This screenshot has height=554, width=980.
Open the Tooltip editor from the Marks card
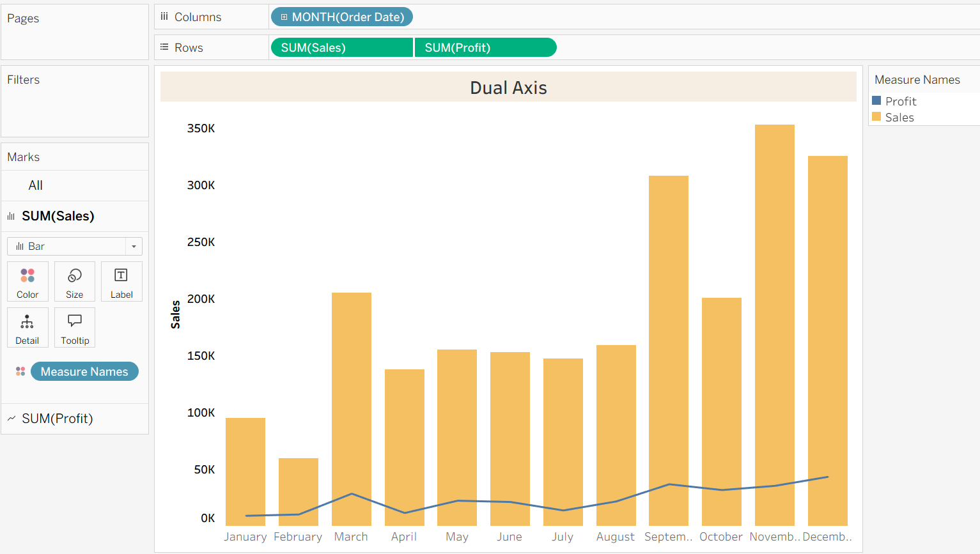click(74, 327)
